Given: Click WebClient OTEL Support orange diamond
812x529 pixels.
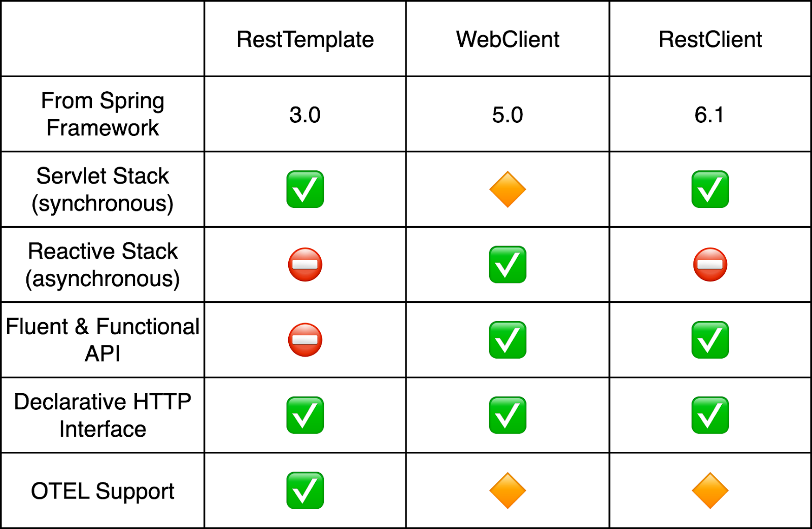Looking at the screenshot, I should tap(507, 490).
